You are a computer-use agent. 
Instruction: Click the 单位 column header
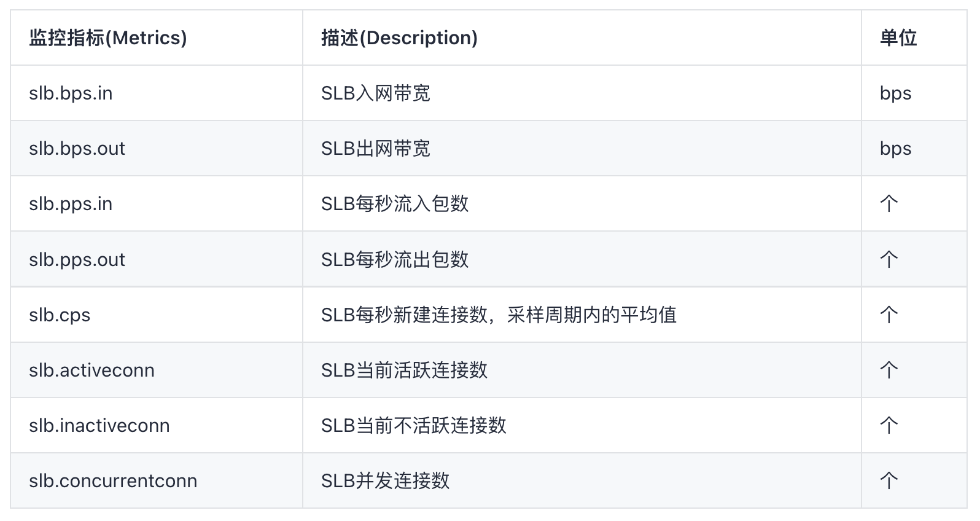[x=898, y=38]
